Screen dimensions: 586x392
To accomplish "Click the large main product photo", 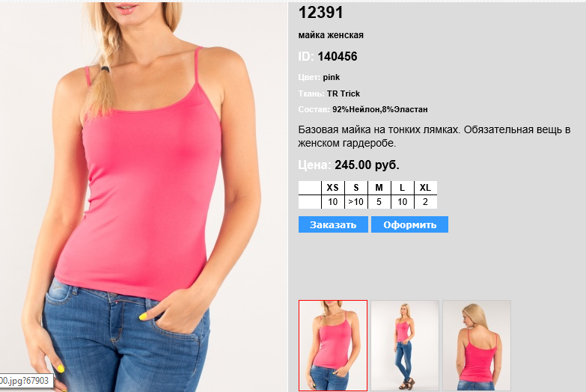I will tap(144, 197).
